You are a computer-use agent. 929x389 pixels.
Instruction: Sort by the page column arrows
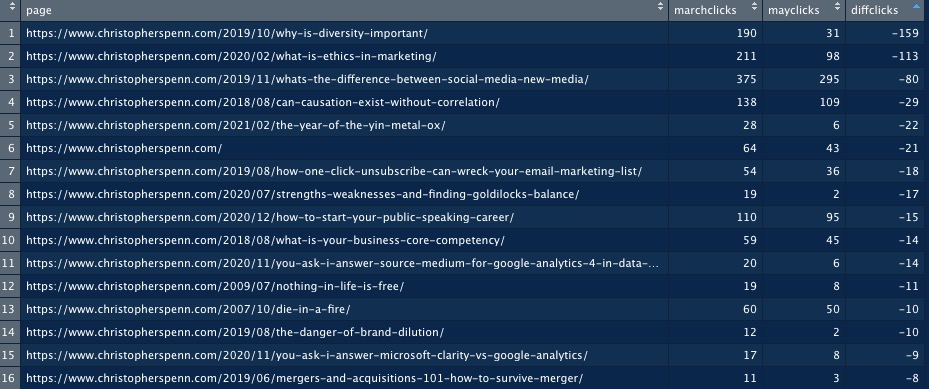661,8
